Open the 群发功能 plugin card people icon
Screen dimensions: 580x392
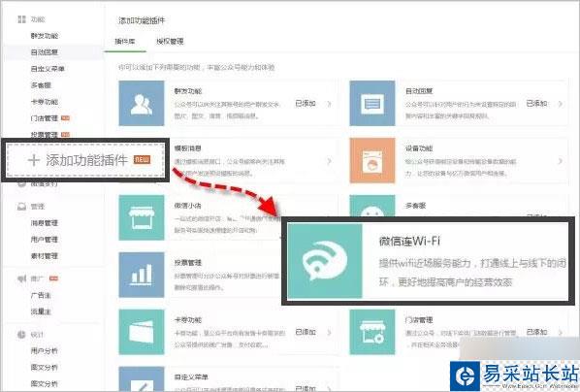(x=142, y=103)
